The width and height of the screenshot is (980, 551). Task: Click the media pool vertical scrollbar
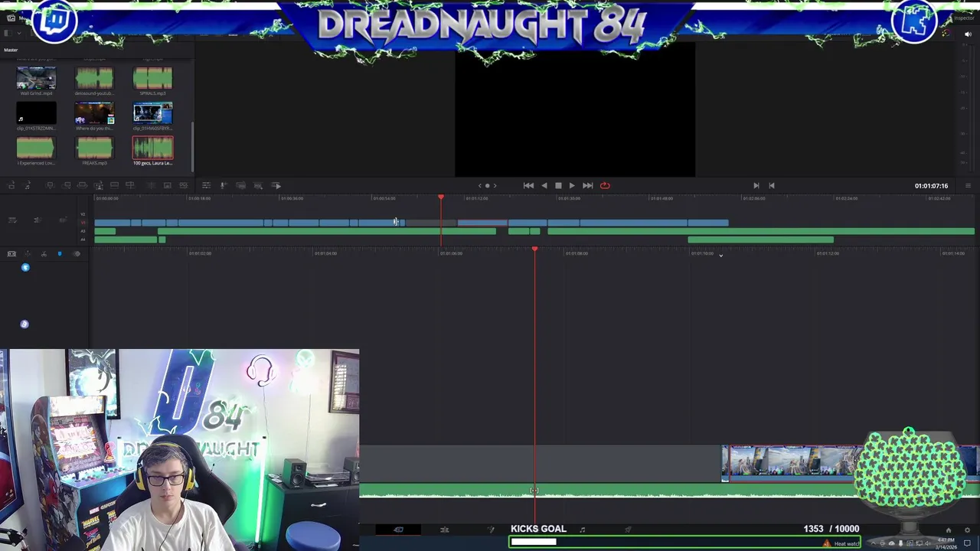(x=193, y=145)
